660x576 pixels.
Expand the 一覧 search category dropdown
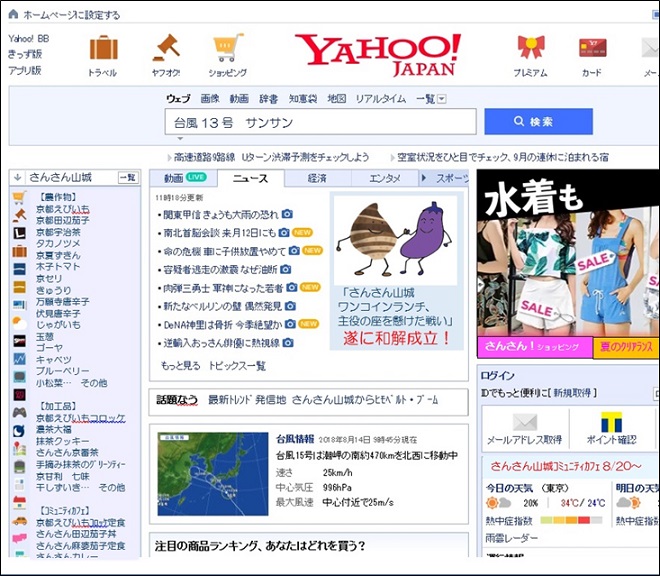pyautogui.click(x=441, y=99)
